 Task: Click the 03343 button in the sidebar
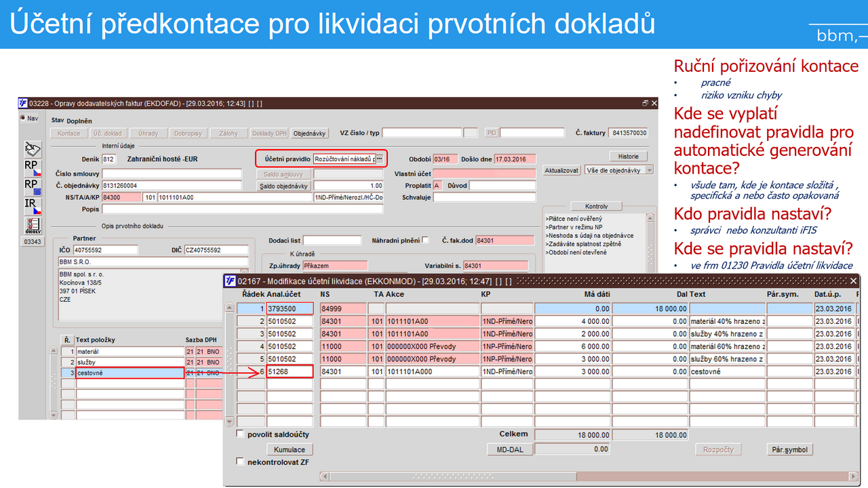click(x=33, y=241)
